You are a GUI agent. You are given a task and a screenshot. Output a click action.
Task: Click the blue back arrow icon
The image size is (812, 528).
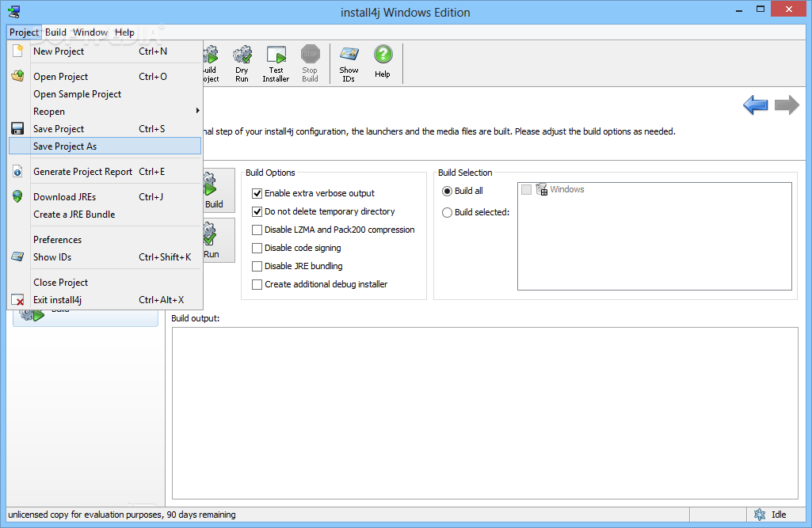click(756, 105)
